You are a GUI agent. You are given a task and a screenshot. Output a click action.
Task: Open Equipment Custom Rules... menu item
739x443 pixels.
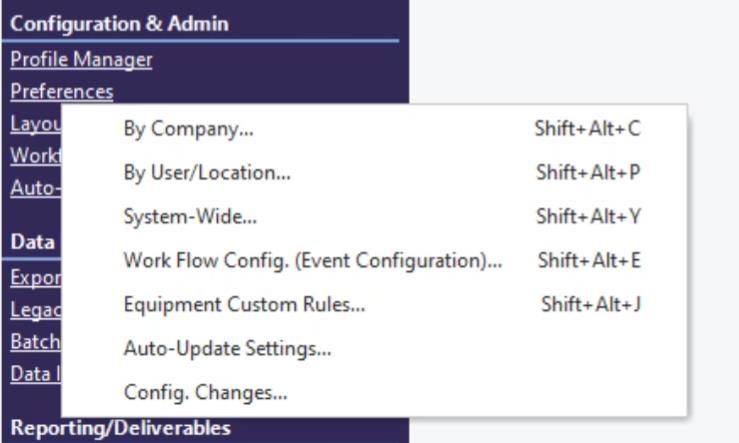pyautogui.click(x=243, y=304)
